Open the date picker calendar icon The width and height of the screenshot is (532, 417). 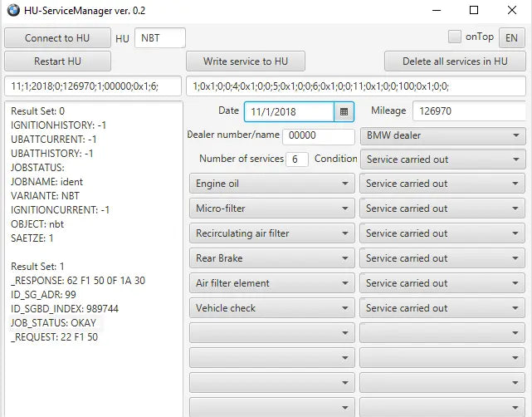344,111
